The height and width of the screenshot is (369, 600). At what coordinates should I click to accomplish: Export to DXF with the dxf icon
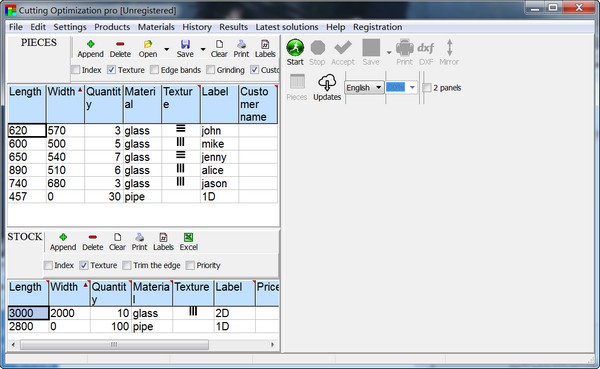[426, 52]
